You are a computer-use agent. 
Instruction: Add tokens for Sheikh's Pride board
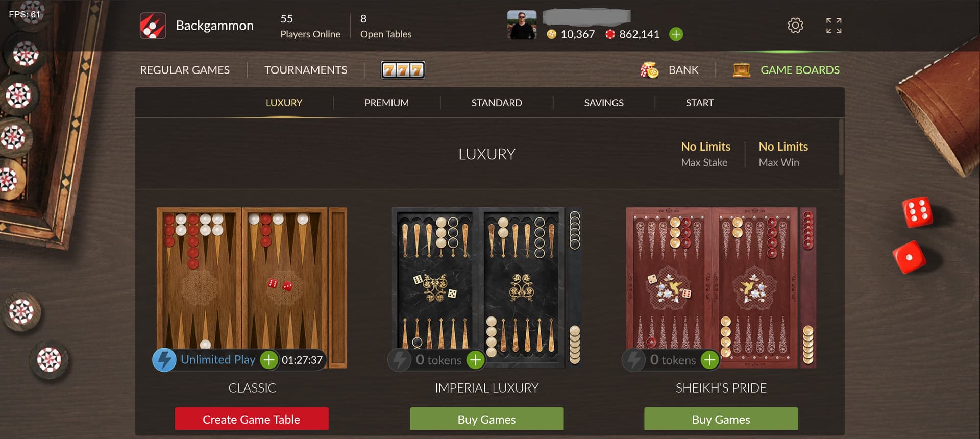point(709,360)
